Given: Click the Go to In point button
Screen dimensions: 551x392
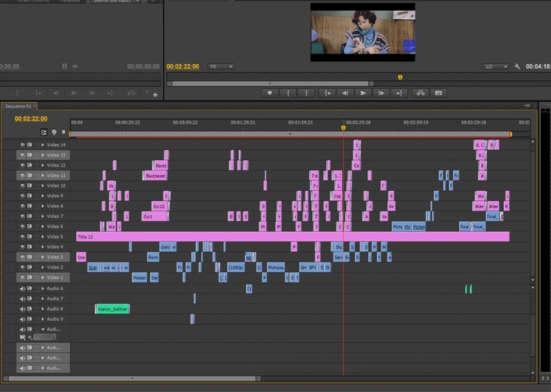Looking at the screenshot, I should point(327,93).
